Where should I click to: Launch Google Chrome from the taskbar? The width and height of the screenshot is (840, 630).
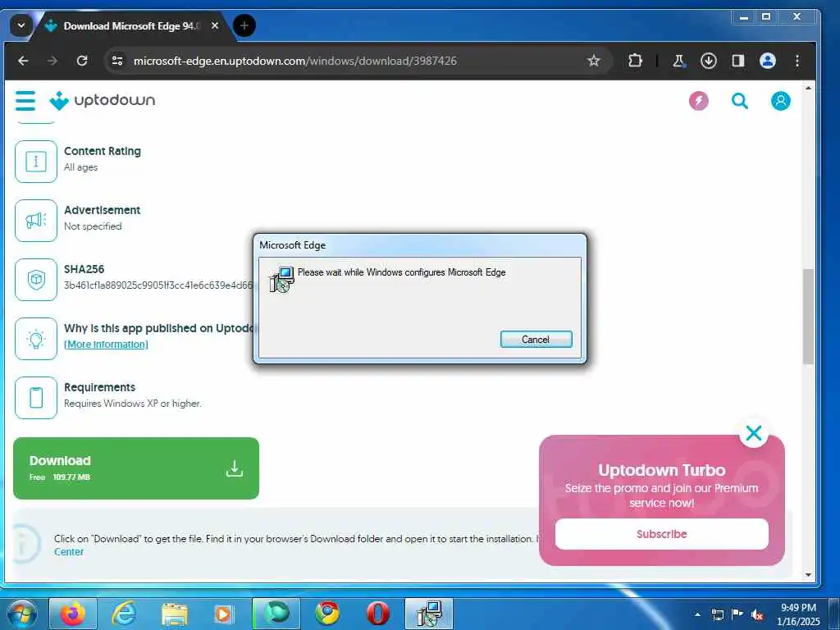[x=326, y=614]
